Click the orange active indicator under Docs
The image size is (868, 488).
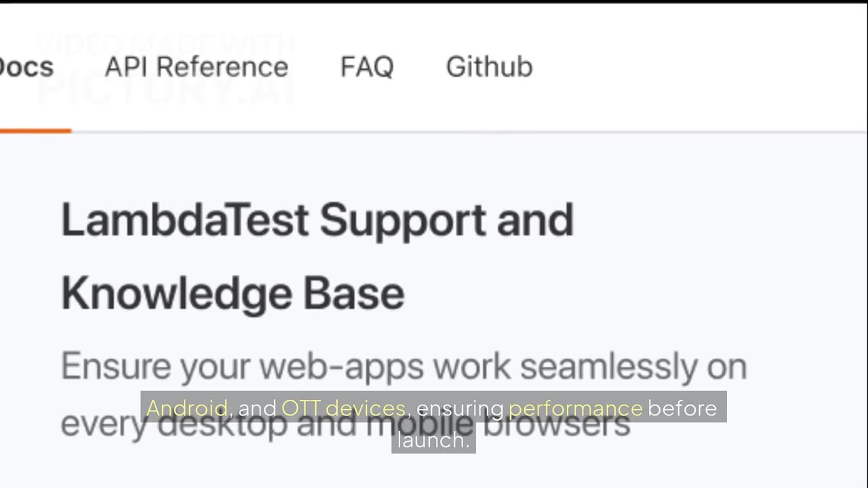click(34, 130)
